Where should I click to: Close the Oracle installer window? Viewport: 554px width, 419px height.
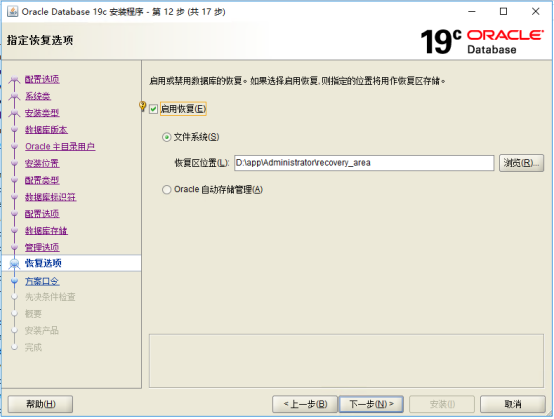click(x=536, y=11)
